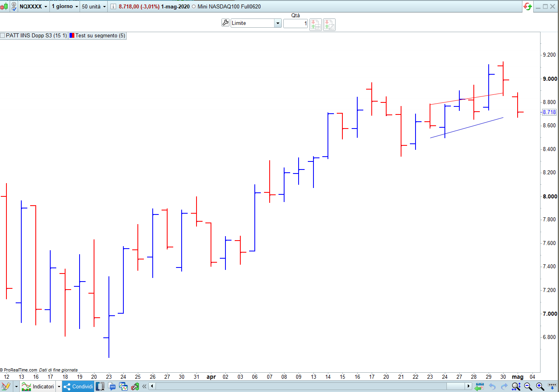The width and height of the screenshot is (559, 392).
Task: Click the cursor mode icon with checkmark
Action: [14, 6]
